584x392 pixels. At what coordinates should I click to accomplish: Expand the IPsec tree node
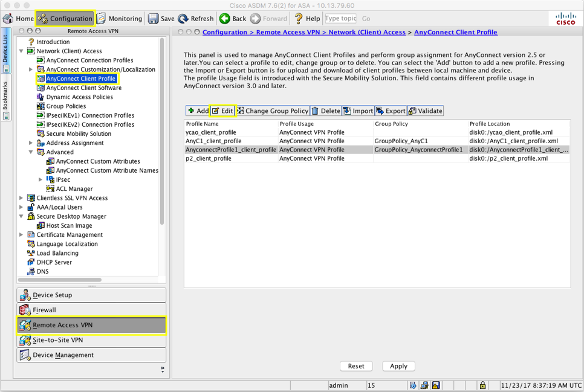click(x=41, y=180)
